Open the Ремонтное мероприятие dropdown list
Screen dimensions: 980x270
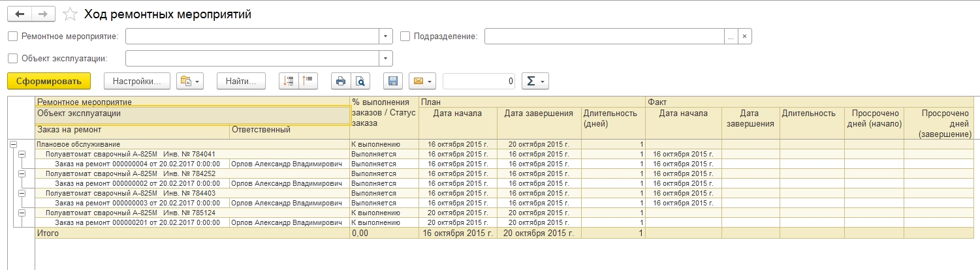[x=386, y=37]
